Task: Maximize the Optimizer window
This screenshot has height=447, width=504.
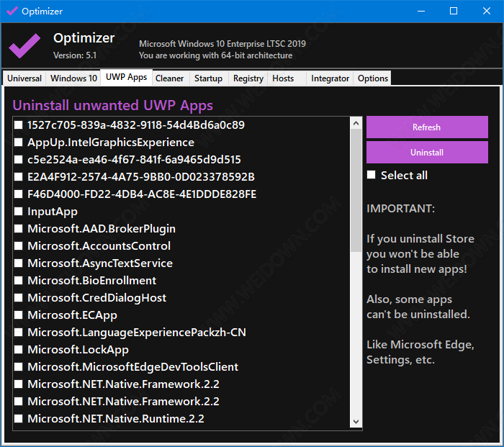Action: 454,12
